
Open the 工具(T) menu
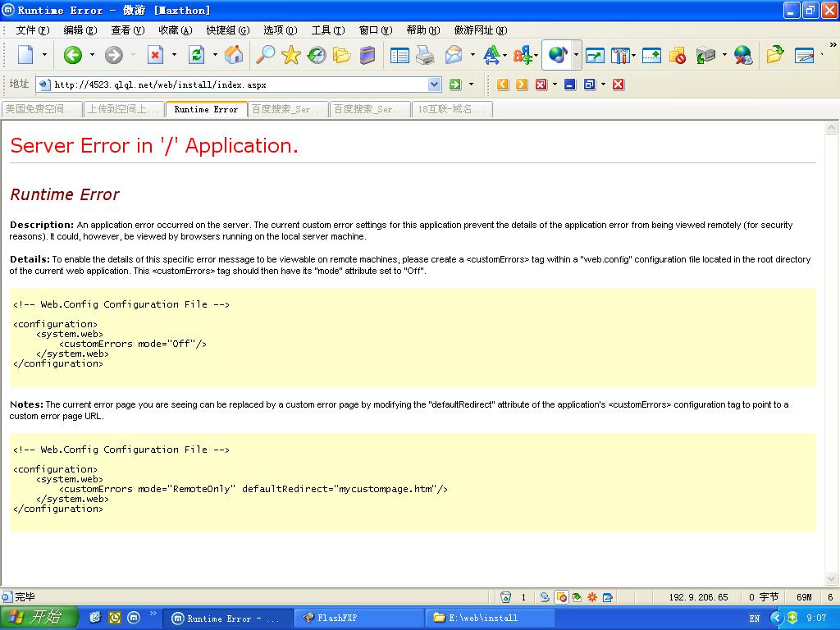pos(327,30)
